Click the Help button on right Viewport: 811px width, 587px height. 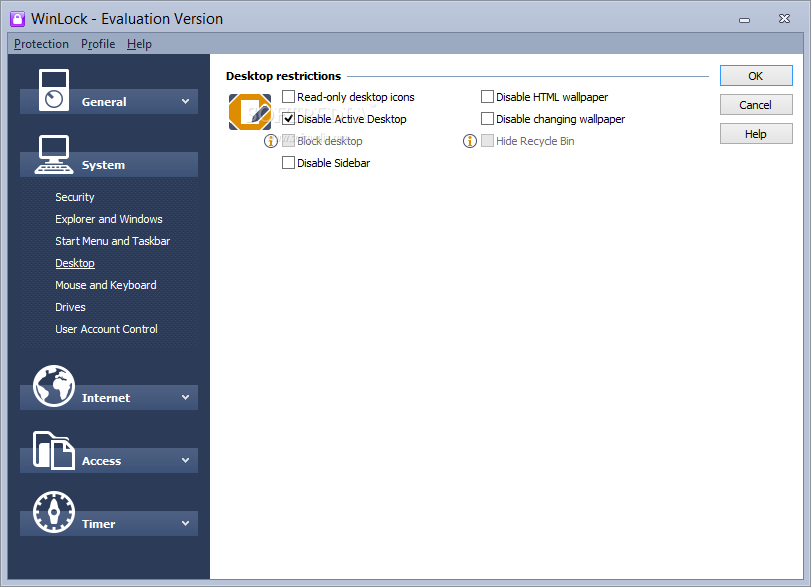click(x=756, y=134)
